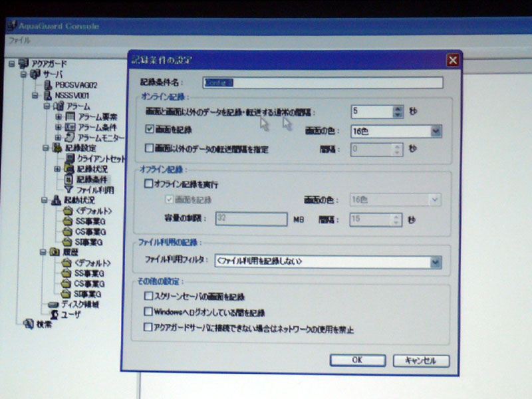Check スクリーンセーバの画面を記録 option

point(149,297)
